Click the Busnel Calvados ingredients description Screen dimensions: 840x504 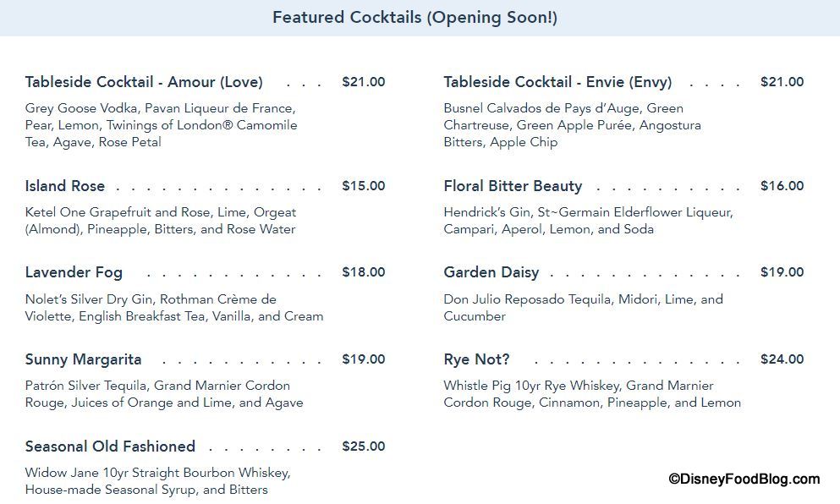pos(572,125)
